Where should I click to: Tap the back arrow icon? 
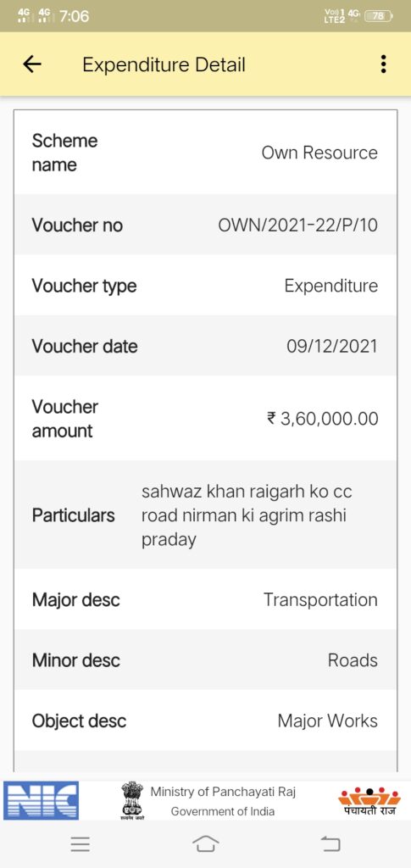pos(32,64)
